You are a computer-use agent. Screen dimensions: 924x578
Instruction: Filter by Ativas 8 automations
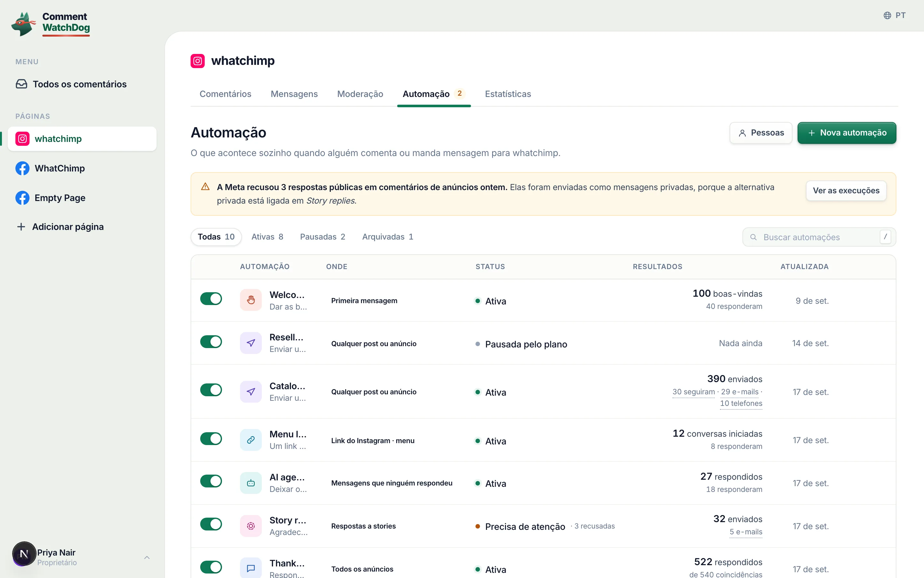[x=267, y=237]
